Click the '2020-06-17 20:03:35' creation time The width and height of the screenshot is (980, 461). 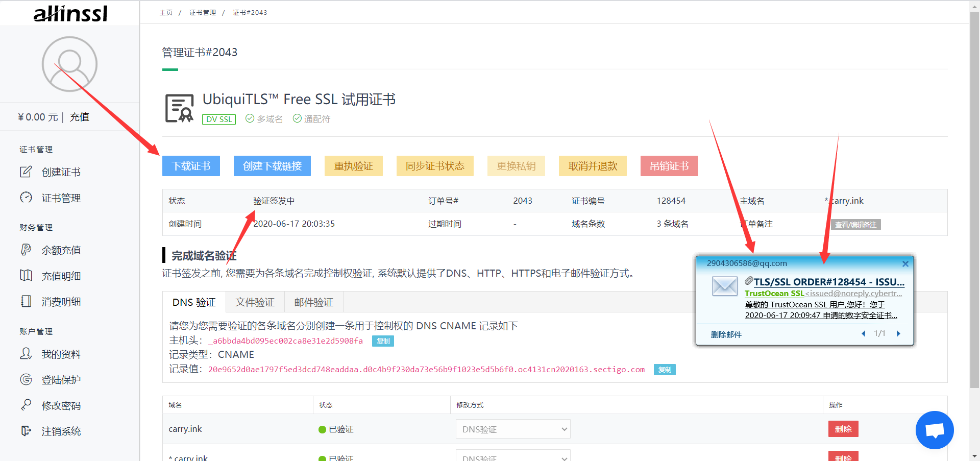pos(294,224)
